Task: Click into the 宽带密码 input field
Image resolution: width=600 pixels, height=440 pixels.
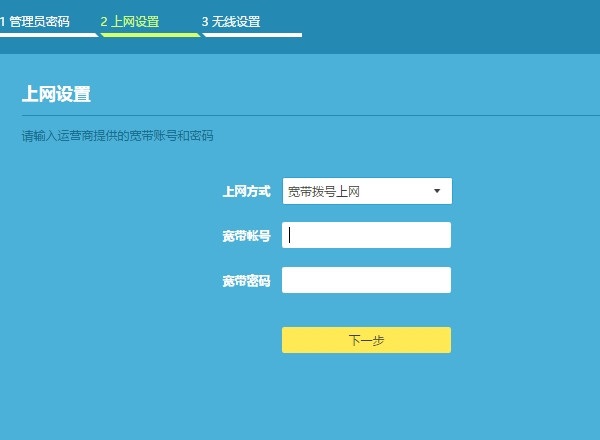Action: pyautogui.click(x=366, y=280)
